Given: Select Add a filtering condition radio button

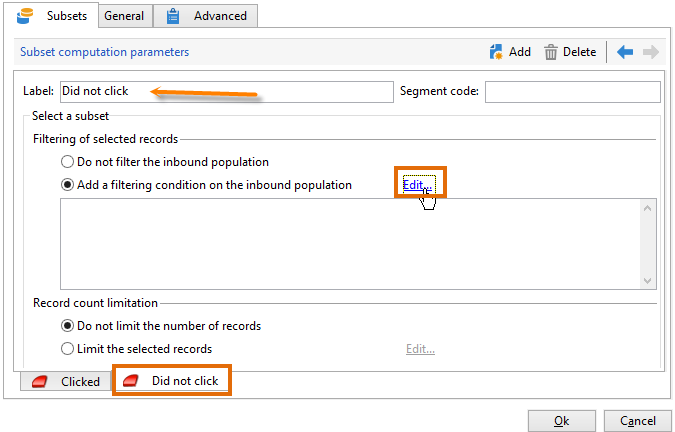Looking at the screenshot, I should tap(67, 184).
